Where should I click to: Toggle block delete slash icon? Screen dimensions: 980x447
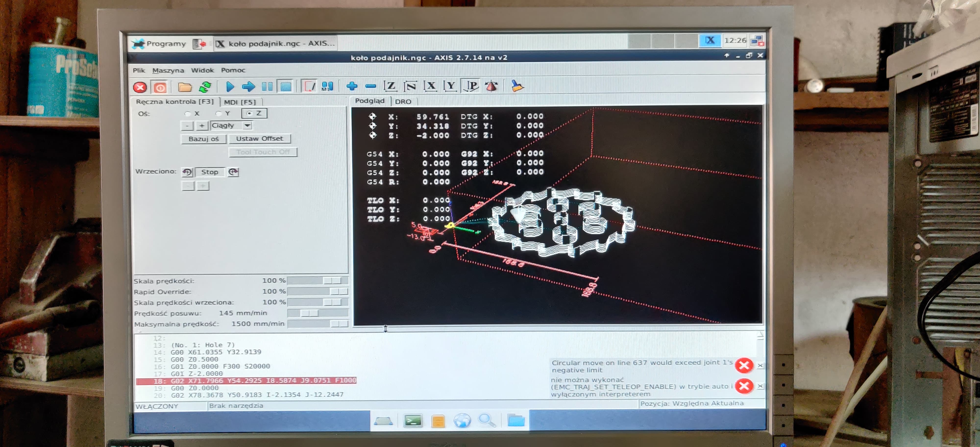(x=309, y=86)
